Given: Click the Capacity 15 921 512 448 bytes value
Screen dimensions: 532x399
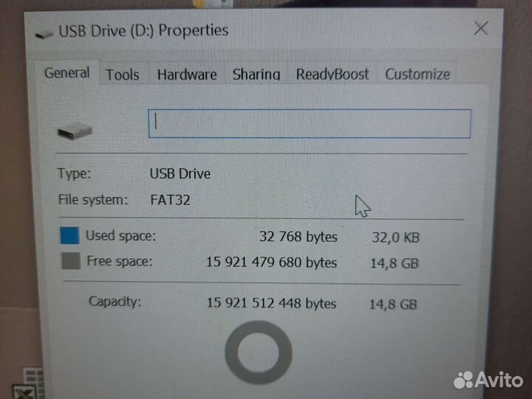Looking at the screenshot, I should coord(271,303).
